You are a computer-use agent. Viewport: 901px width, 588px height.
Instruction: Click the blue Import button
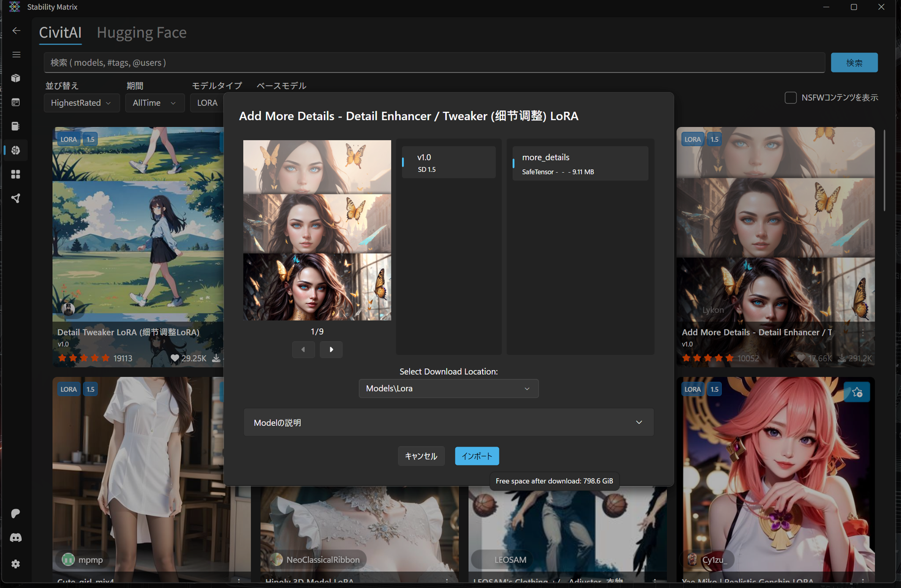coord(477,456)
